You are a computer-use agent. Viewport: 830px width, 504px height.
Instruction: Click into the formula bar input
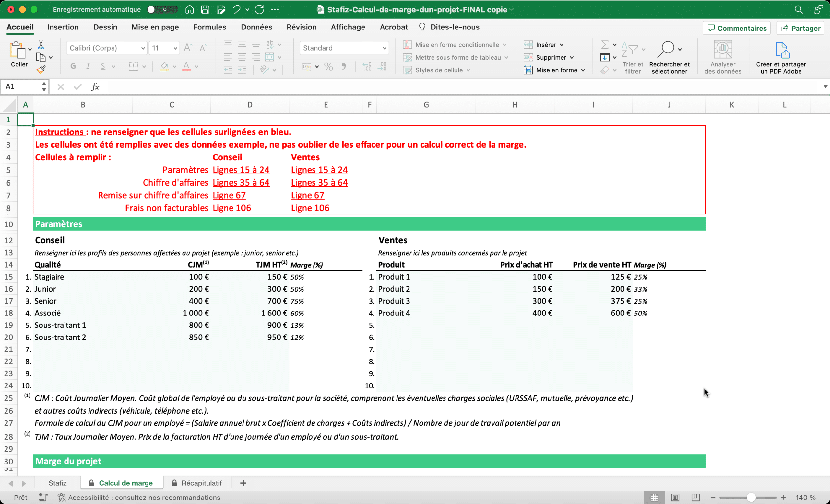(463, 87)
